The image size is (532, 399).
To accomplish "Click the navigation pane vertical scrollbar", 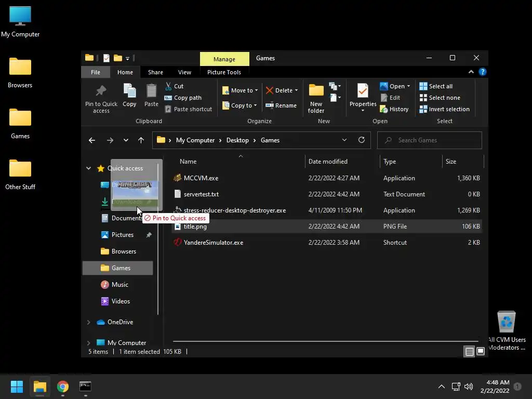I will coord(158,239).
